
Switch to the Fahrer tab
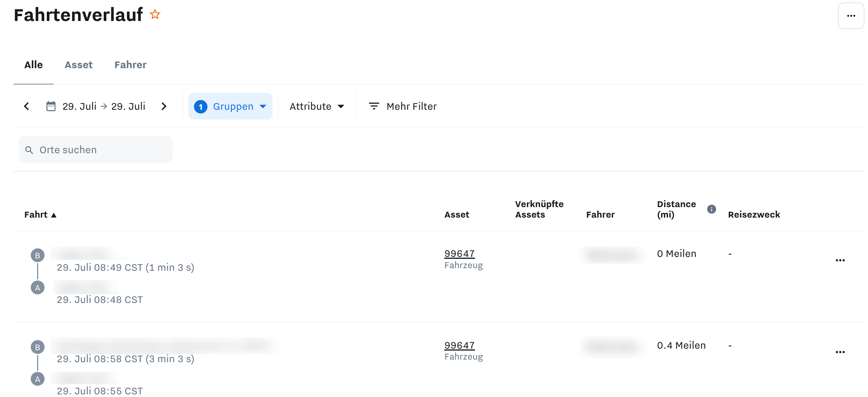(130, 65)
